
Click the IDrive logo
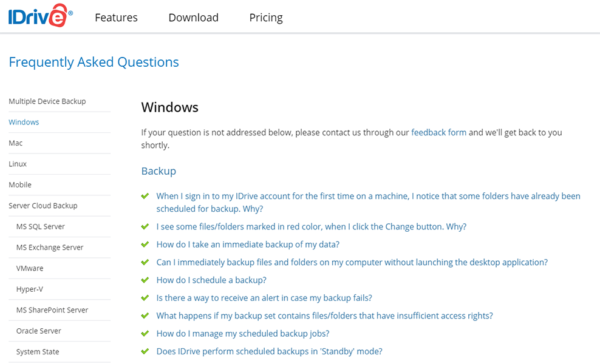click(41, 16)
